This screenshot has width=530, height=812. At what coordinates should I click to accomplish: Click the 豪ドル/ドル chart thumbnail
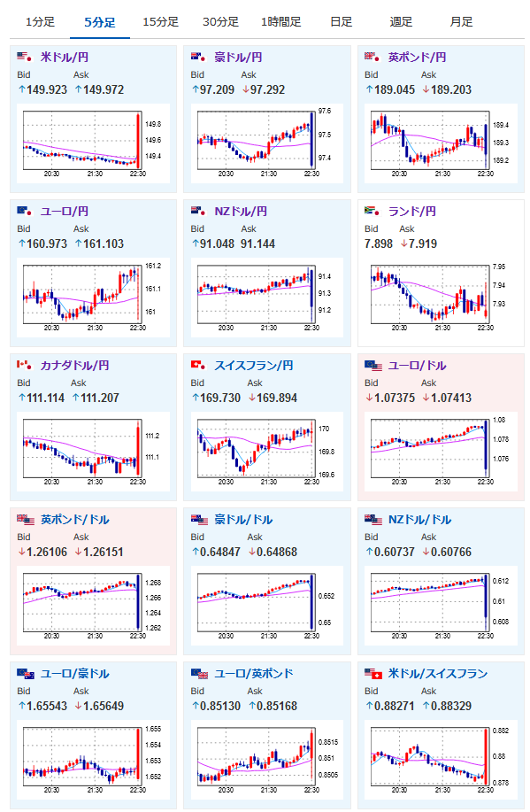click(267, 606)
